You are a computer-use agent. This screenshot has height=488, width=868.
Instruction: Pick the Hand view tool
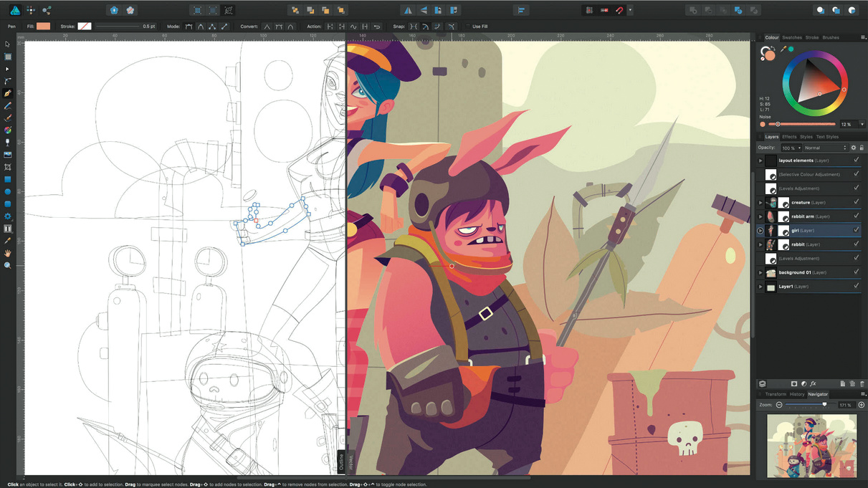click(8, 253)
